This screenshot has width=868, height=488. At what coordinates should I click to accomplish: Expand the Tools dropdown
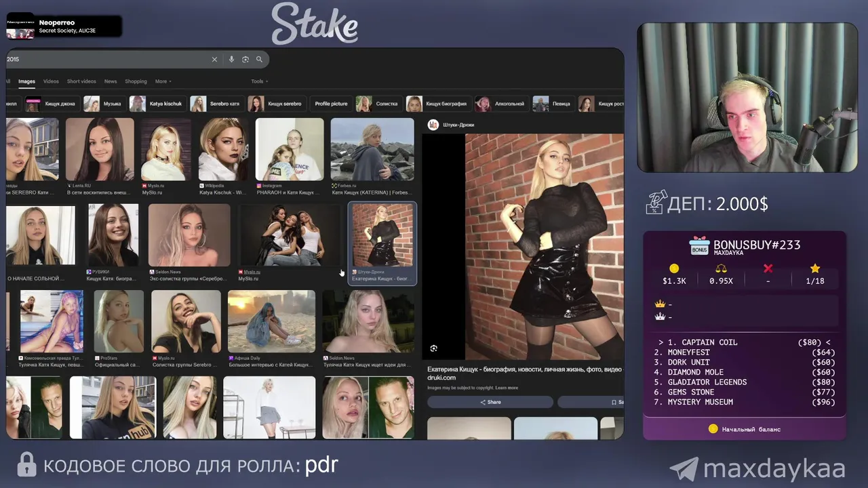pyautogui.click(x=259, y=81)
